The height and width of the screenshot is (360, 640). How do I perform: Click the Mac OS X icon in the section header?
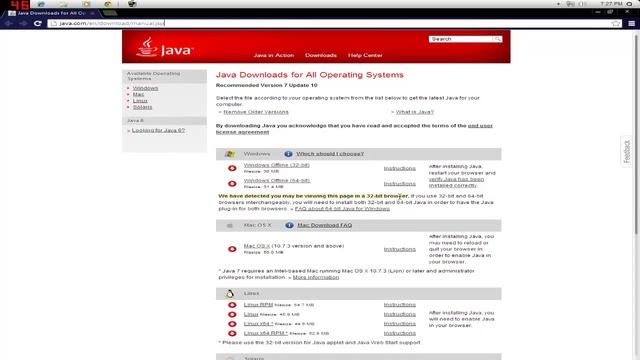coord(230,225)
